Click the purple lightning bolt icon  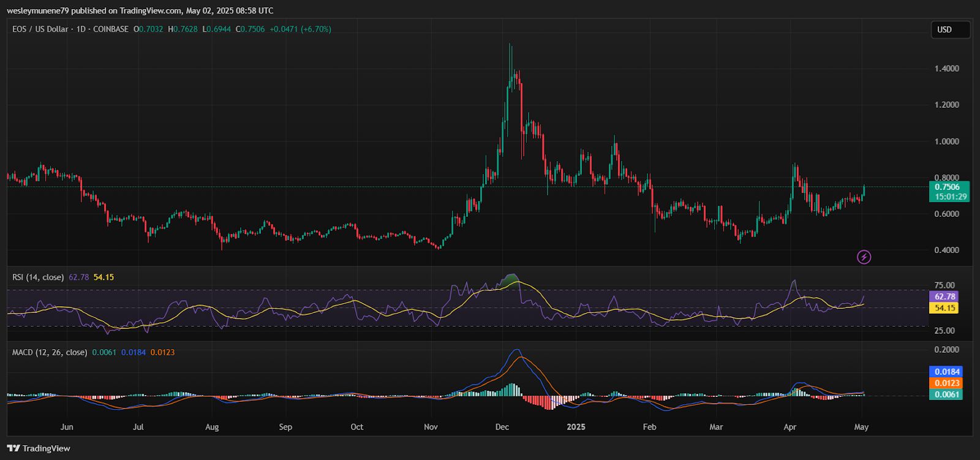tap(864, 257)
